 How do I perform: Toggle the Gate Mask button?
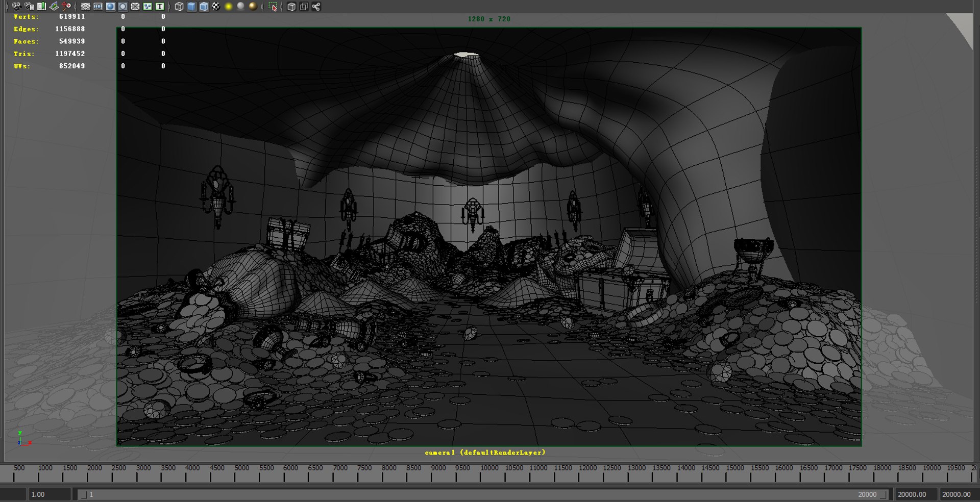[122, 6]
